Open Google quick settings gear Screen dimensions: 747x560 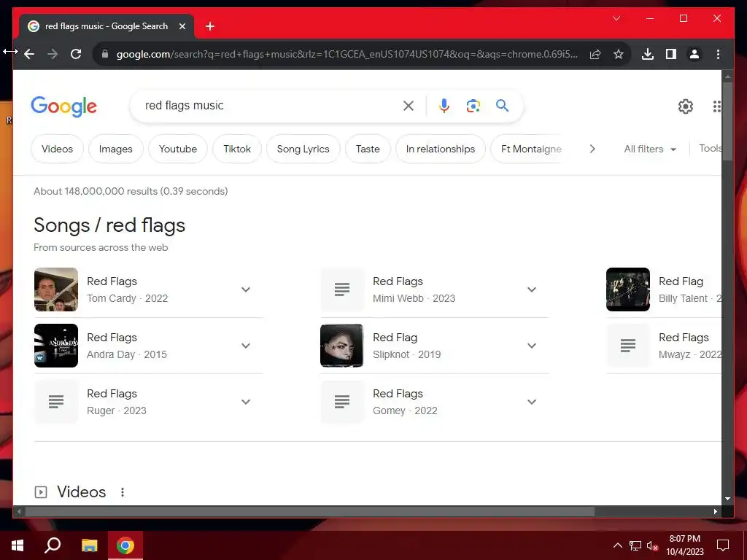click(686, 106)
